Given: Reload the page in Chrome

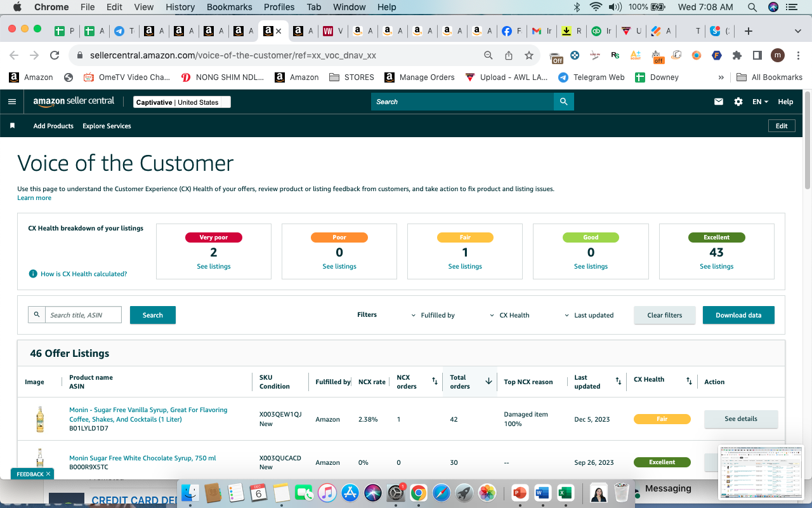Looking at the screenshot, I should coord(55,55).
